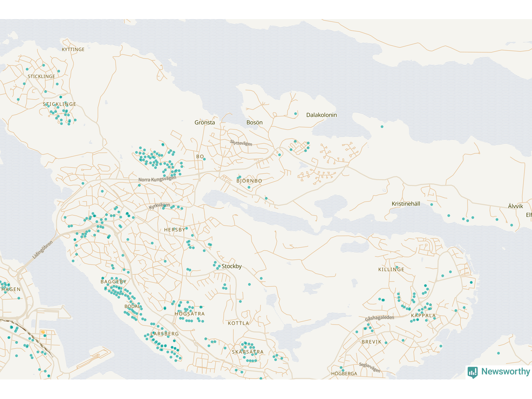
Task: Click the Dalakolonin place label
Action: [321, 115]
